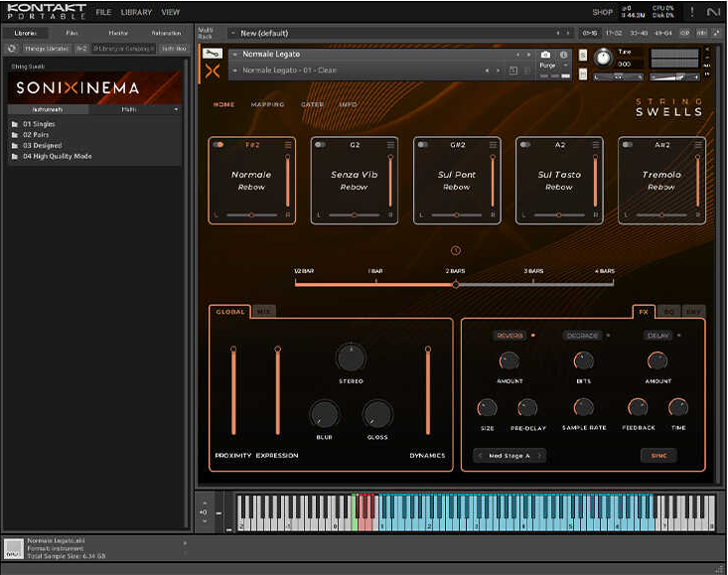Viewport: 728px width, 575px height.
Task: Open the LIBRARY menu
Action: coord(136,13)
